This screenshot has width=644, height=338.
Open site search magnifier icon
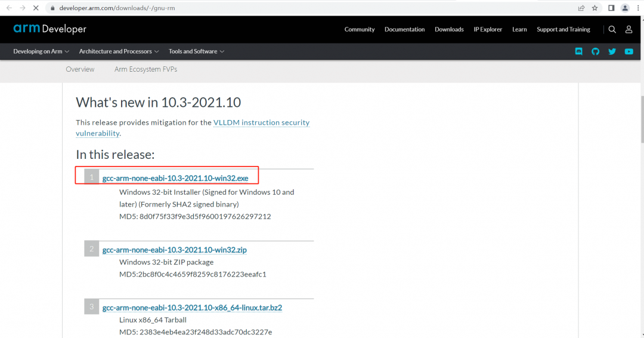pos(612,29)
